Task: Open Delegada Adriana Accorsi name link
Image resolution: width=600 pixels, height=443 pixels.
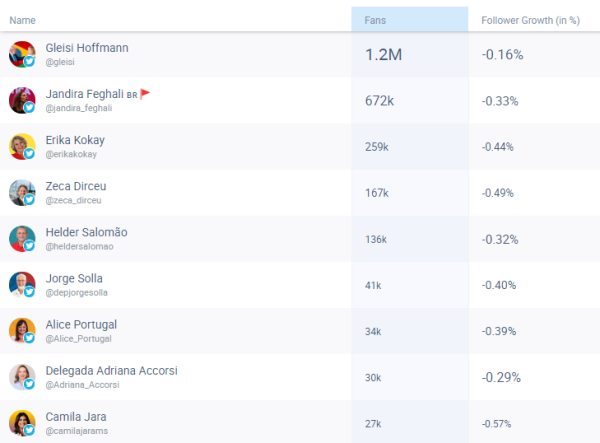Action: [111, 370]
